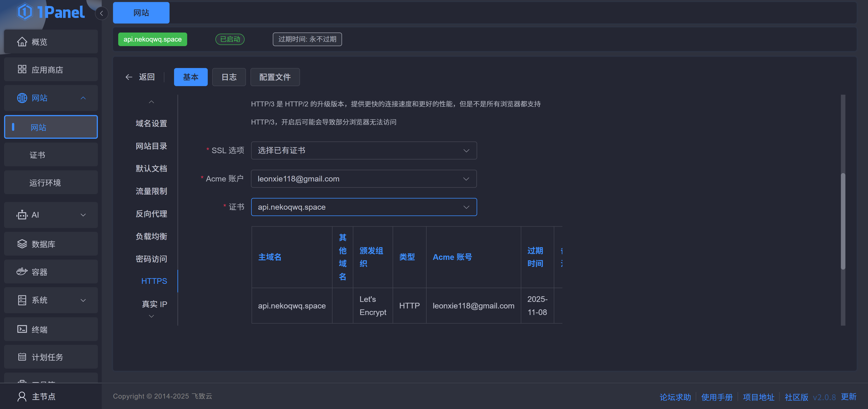
Task: Switch to the 日志 (Logs) tab
Action: tap(229, 77)
